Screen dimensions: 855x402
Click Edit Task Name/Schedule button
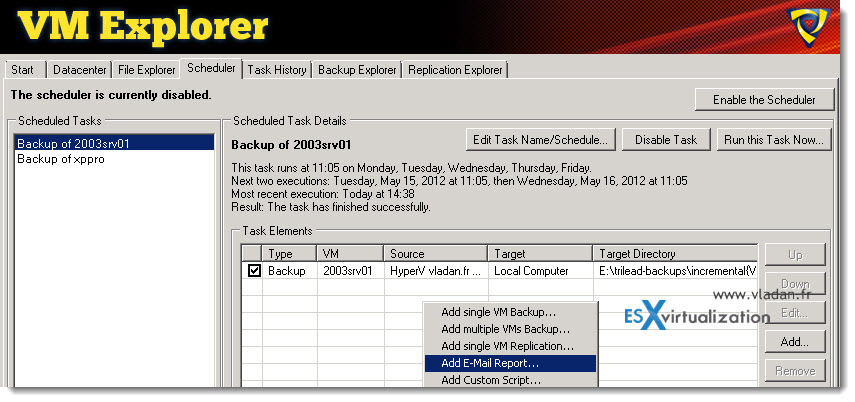point(540,140)
